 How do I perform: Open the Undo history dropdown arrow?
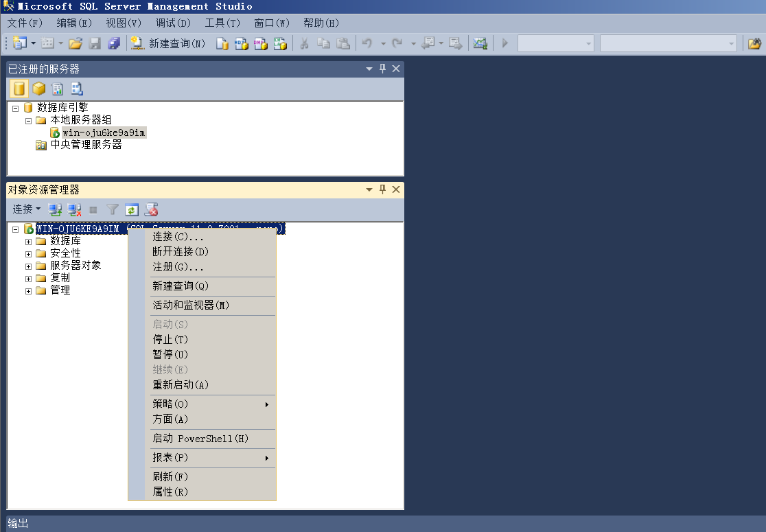click(x=383, y=43)
